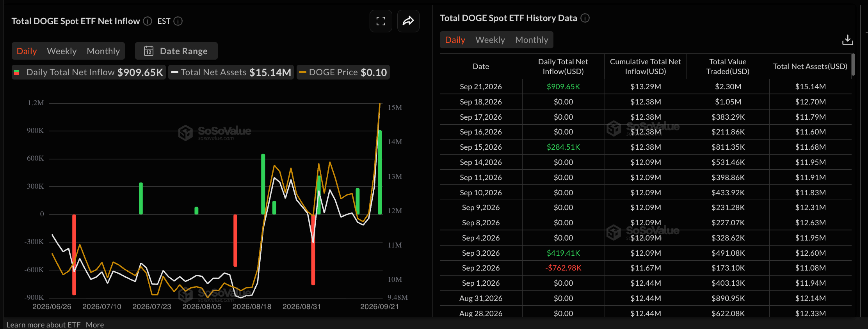Open info icon beside Net Inflow title
Viewport: 868px width, 329px height.
[x=147, y=21]
